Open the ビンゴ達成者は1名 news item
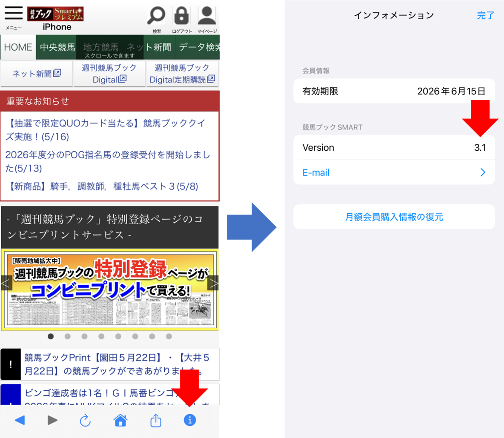 [x=110, y=394]
